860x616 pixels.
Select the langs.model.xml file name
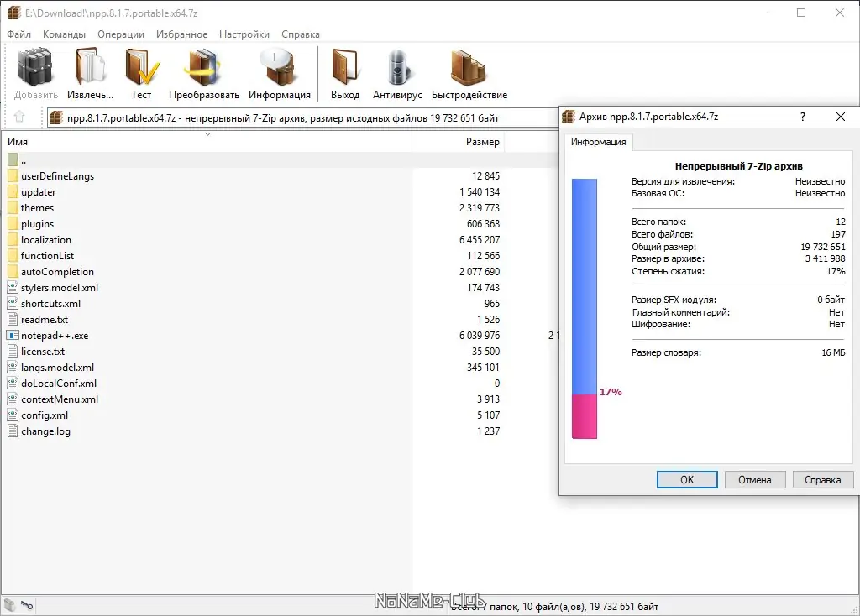(x=58, y=368)
